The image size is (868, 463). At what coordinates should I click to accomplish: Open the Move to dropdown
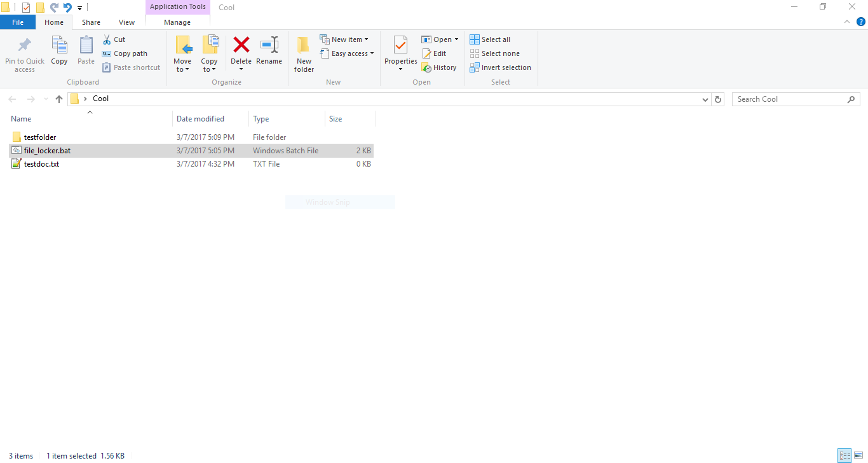coord(182,53)
